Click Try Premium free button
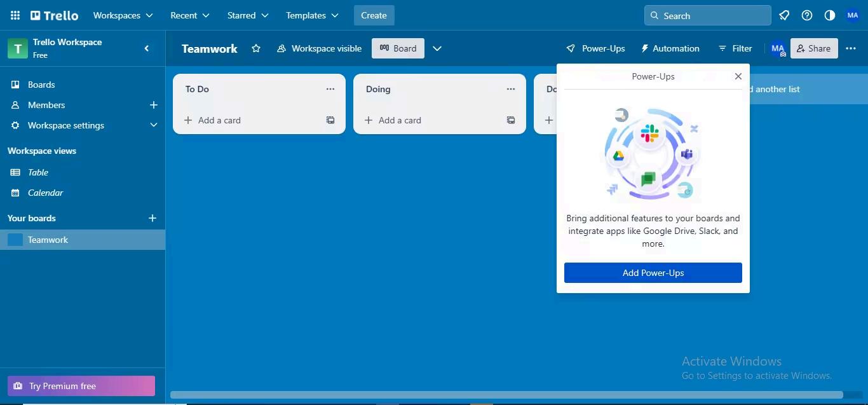Viewport: 868px width, 405px height. coord(81,386)
